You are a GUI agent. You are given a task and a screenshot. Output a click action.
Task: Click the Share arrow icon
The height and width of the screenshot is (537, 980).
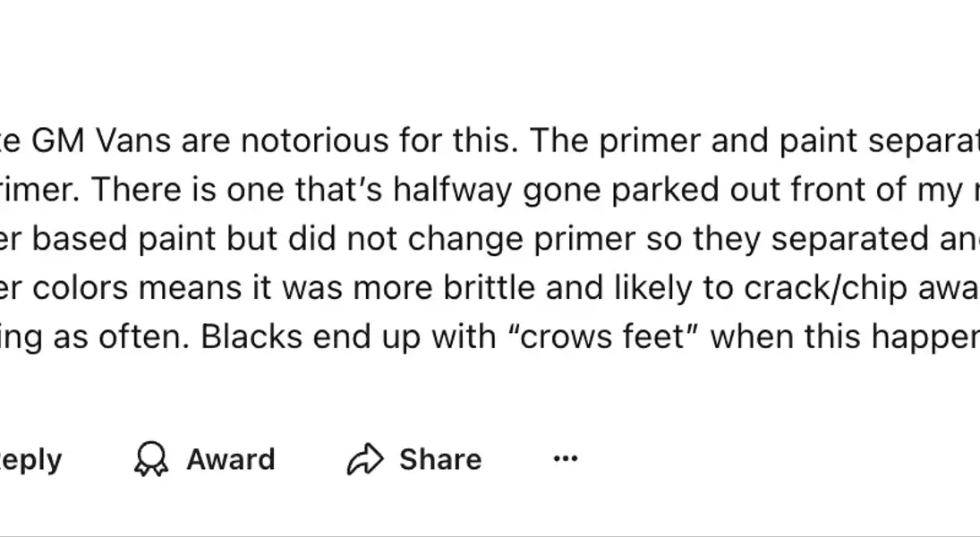coord(365,459)
